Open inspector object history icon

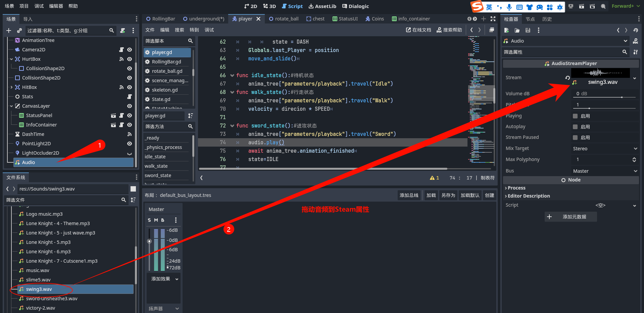coord(636,30)
